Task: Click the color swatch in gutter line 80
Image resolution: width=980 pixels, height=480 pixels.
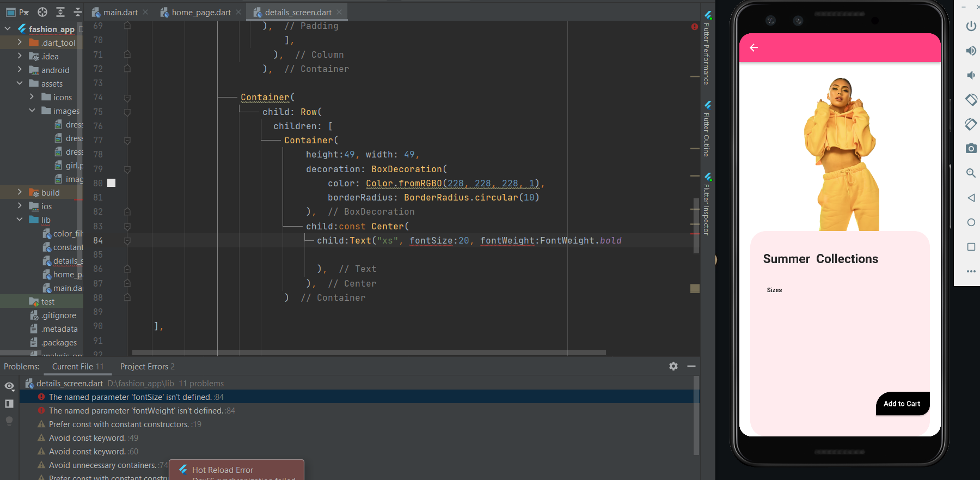Action: coord(111,183)
